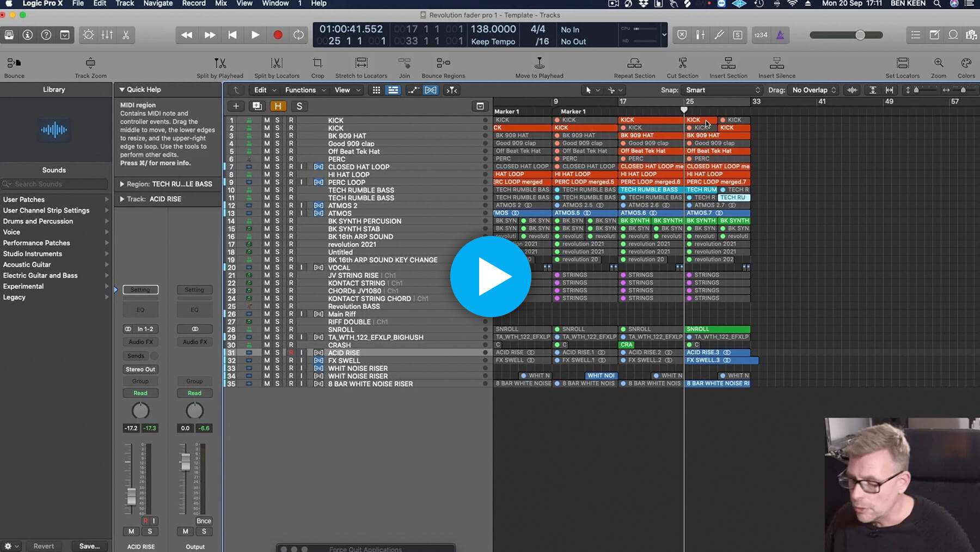Click Bnce button on Output strip
Image resolution: width=980 pixels, height=552 pixels.
[x=204, y=521]
